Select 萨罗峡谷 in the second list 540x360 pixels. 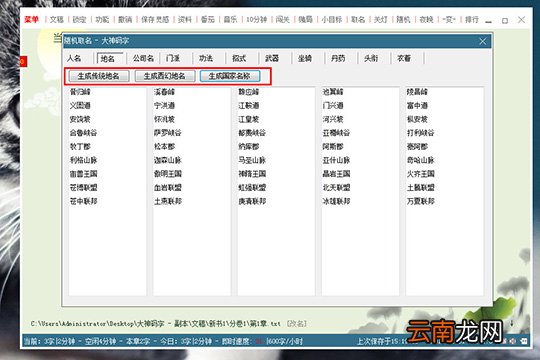168,133
